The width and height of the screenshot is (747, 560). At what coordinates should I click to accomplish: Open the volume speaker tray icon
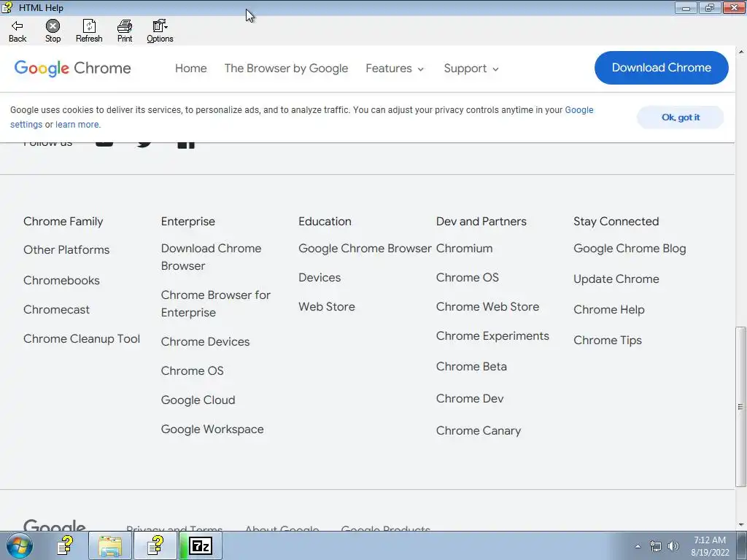(x=673, y=546)
